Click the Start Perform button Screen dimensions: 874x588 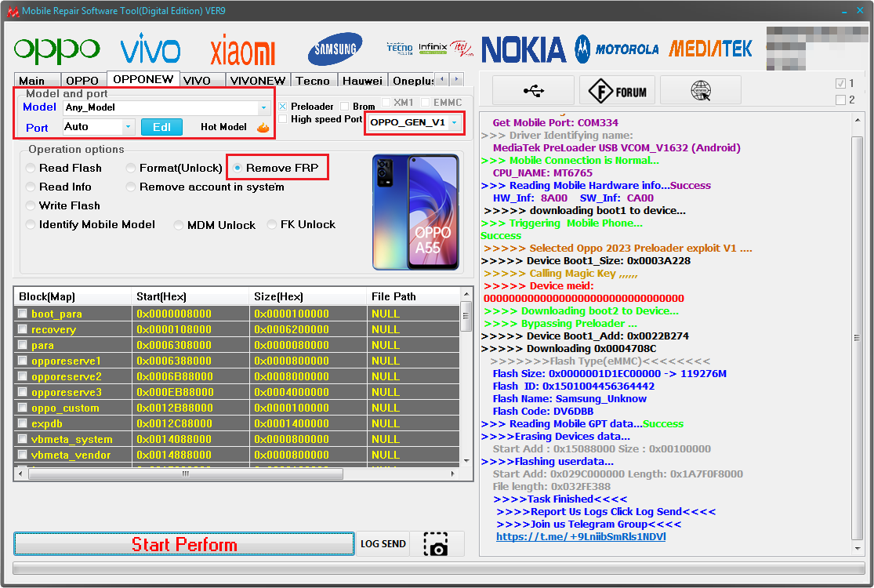[184, 544]
